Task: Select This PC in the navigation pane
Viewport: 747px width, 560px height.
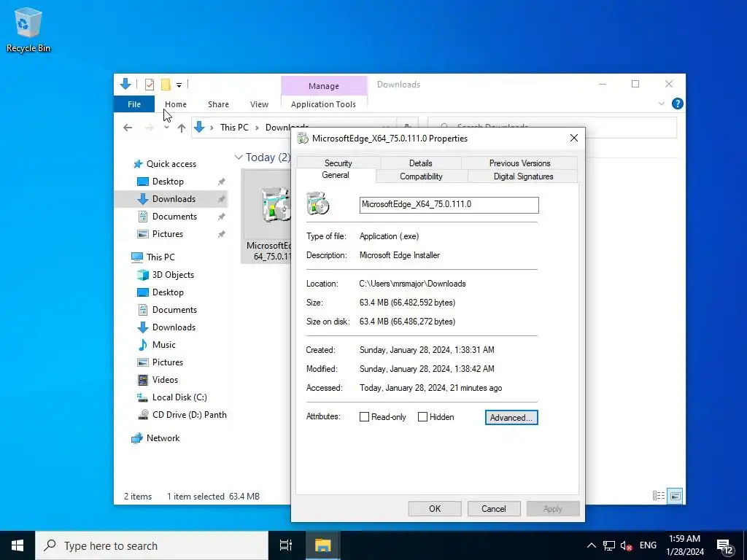Action: click(x=160, y=257)
